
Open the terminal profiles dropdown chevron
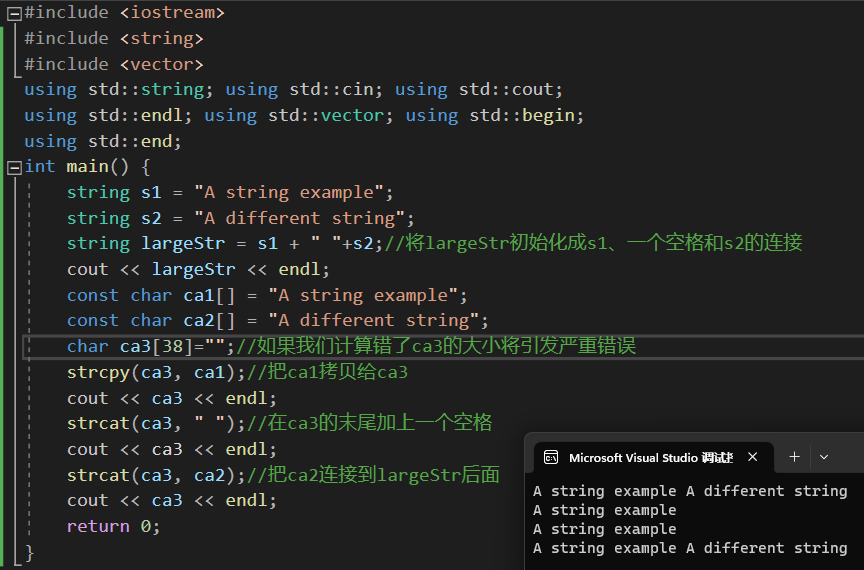pos(824,457)
